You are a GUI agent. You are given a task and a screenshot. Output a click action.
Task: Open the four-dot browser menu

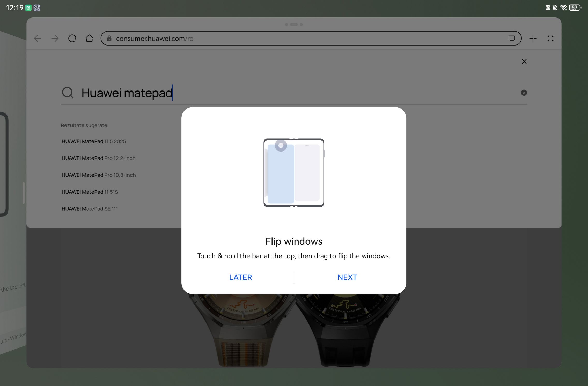550,39
